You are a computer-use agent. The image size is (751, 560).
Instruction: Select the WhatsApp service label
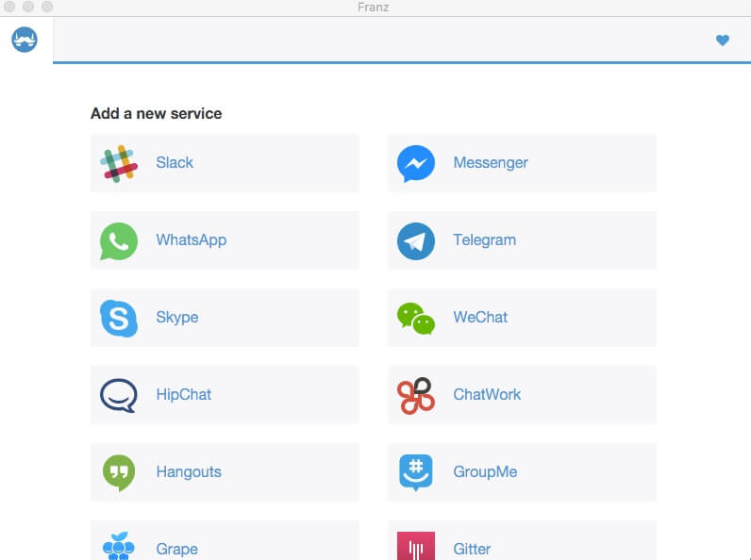(x=192, y=240)
